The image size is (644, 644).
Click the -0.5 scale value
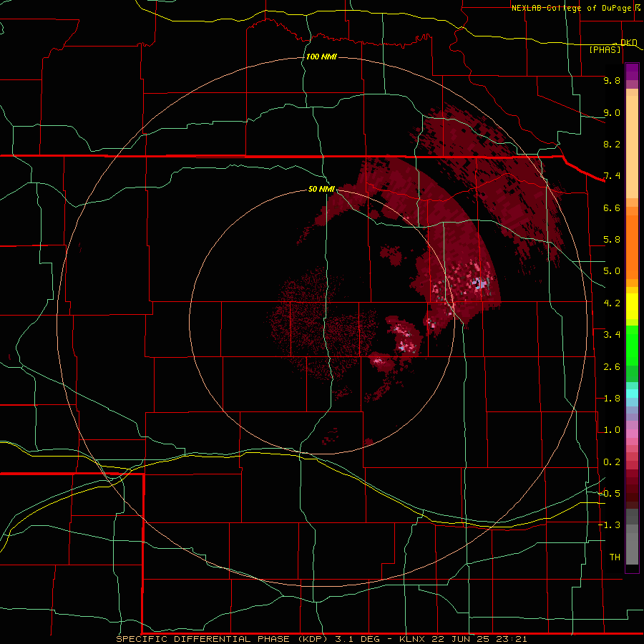610,494
